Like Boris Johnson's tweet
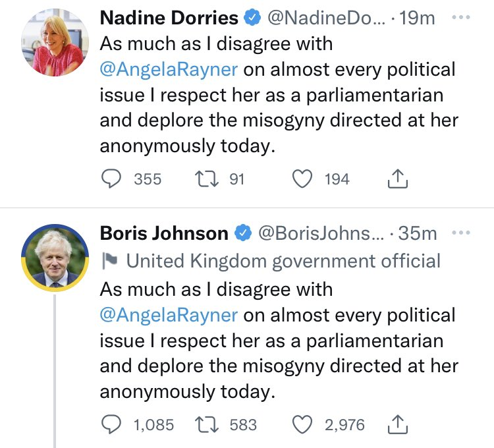 click(302, 426)
